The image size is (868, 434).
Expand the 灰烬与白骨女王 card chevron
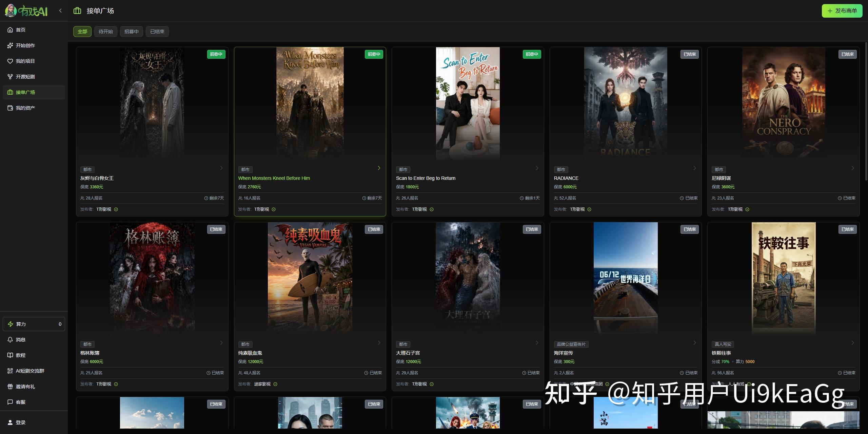click(221, 168)
